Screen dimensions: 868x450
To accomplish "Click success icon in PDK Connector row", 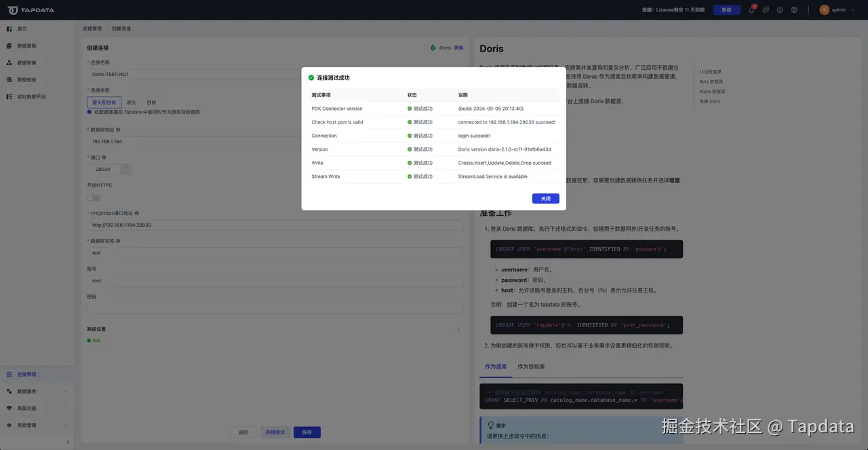I will [410, 109].
